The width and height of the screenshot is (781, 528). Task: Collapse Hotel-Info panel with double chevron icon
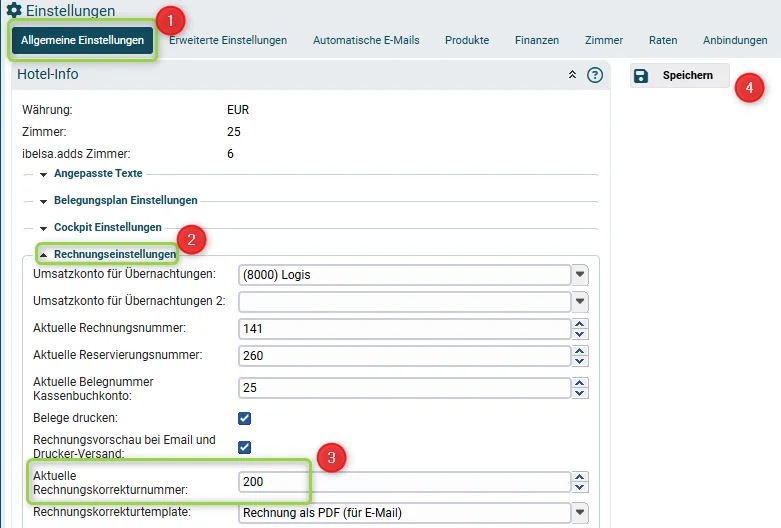coord(572,75)
